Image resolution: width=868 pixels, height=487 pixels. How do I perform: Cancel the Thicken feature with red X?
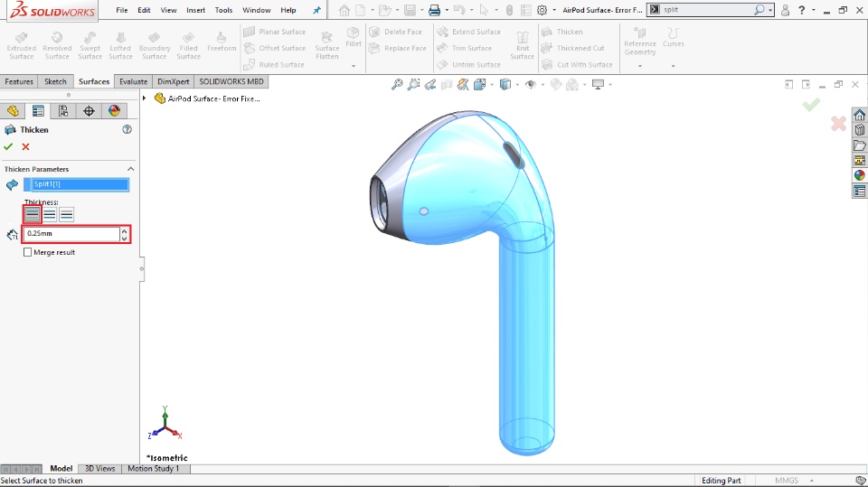coord(25,146)
